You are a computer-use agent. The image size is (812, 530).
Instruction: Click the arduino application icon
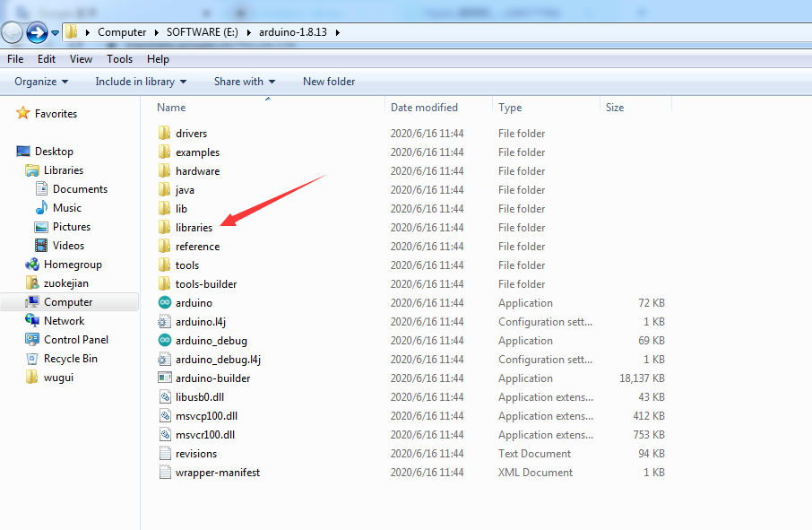click(165, 302)
